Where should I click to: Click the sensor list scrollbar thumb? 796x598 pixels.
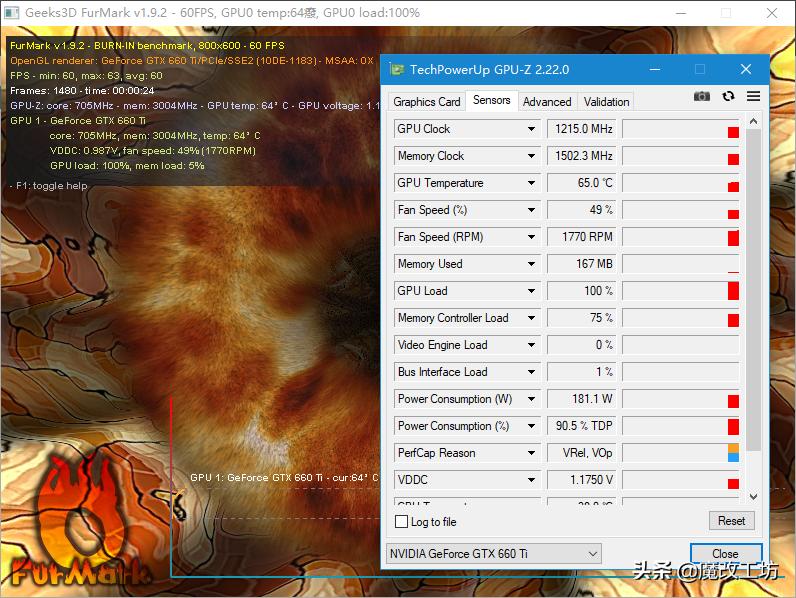(753, 289)
